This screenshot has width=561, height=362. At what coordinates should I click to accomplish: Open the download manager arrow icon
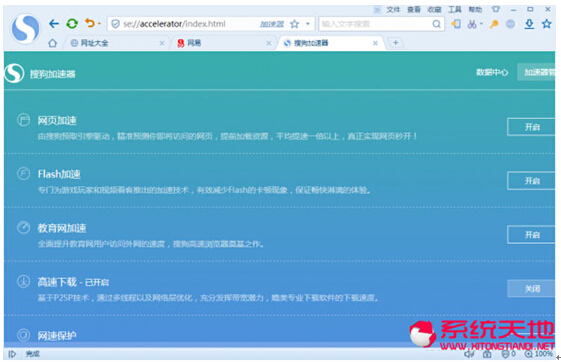point(529,24)
